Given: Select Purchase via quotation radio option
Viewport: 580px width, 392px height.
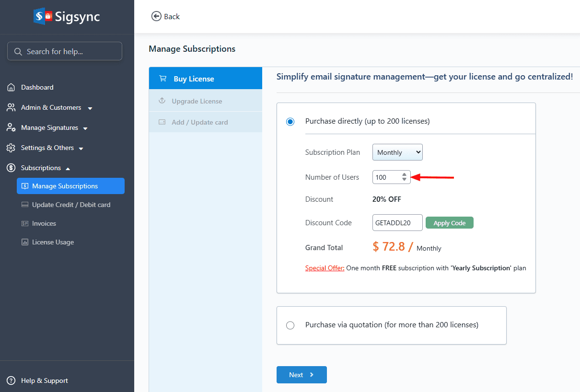Looking at the screenshot, I should coord(290,325).
